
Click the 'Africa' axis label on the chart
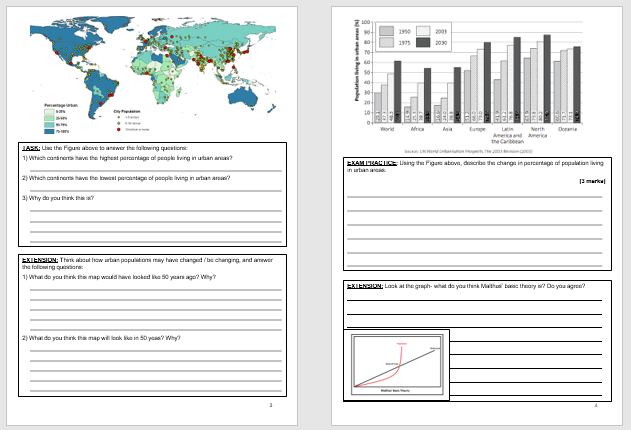click(417, 129)
